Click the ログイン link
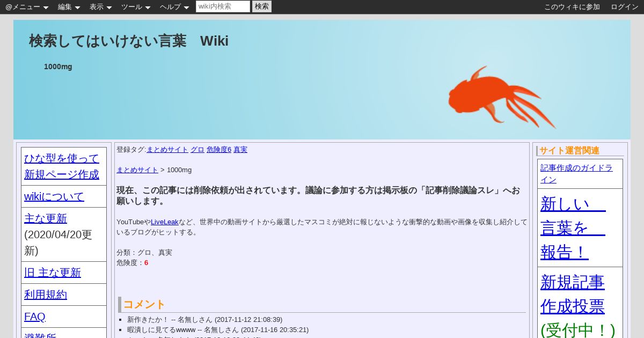This screenshot has height=338, width=644. [x=625, y=7]
